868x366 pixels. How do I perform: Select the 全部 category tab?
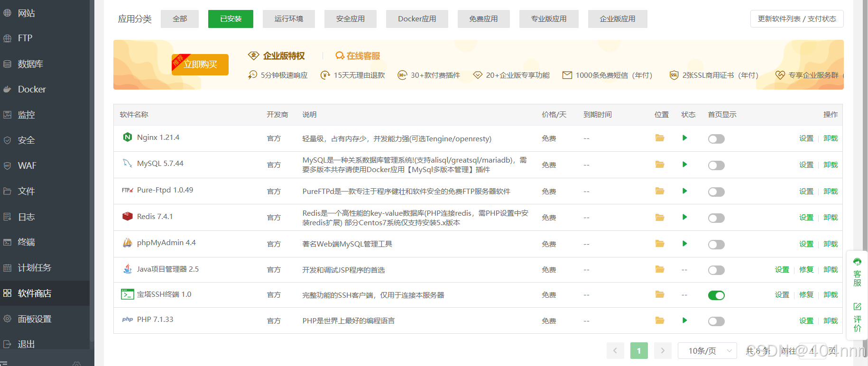[180, 19]
